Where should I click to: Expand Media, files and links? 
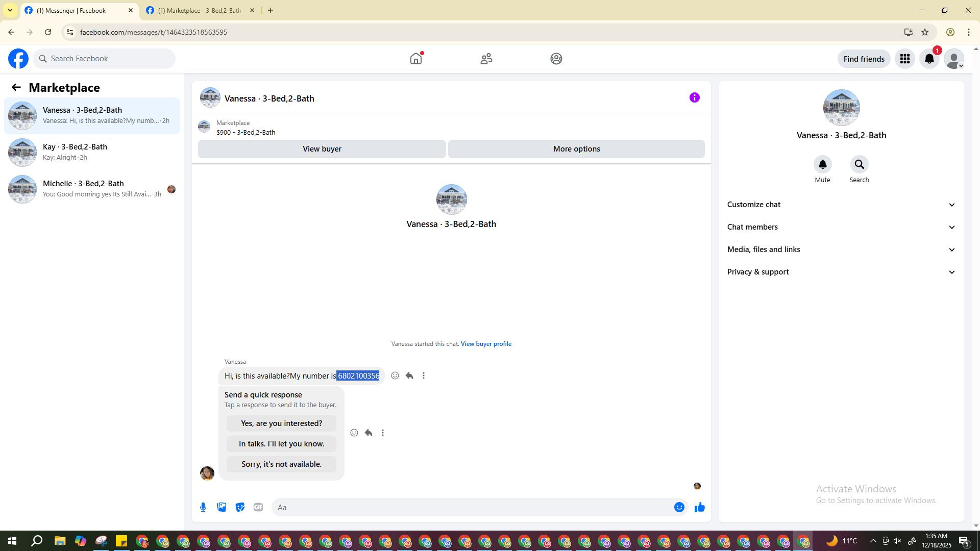pos(841,249)
